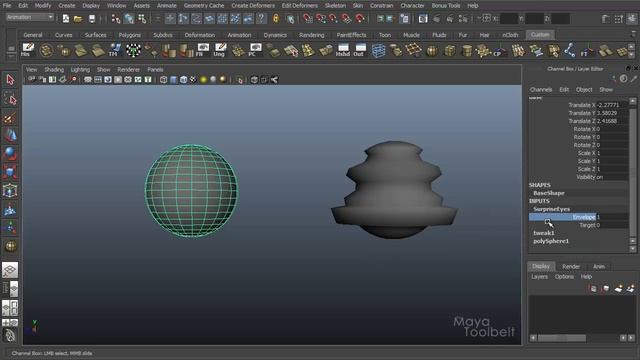This screenshot has width=640, height=360.
Task: Click the Out shelf icon
Action: coord(359,50)
